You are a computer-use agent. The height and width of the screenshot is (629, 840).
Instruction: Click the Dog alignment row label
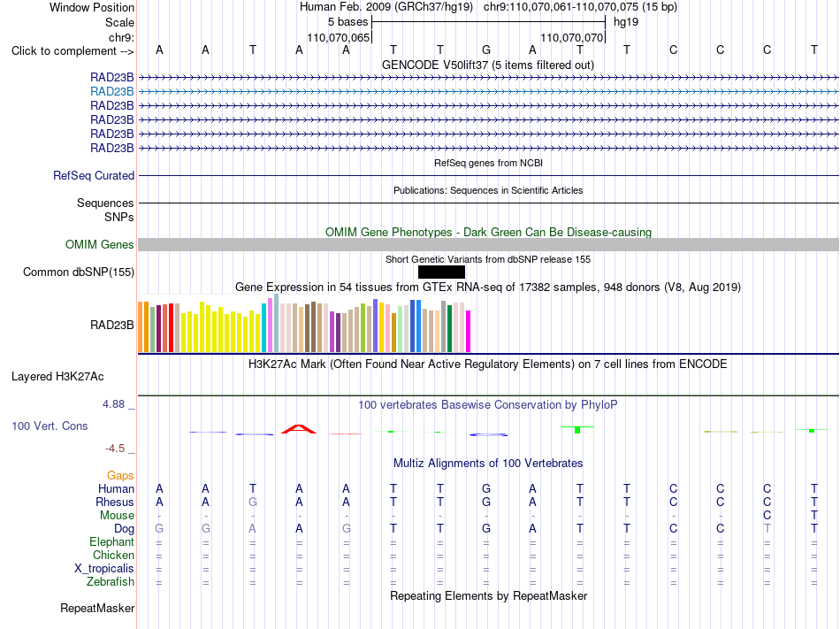click(124, 529)
